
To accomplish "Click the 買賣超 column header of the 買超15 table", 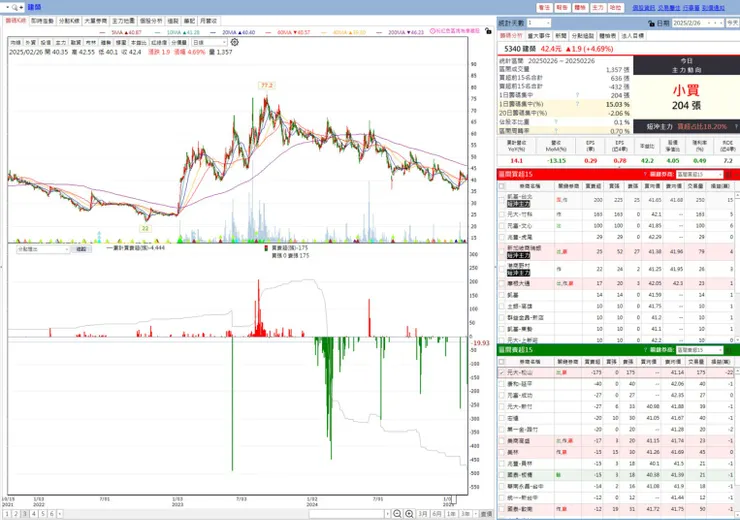I will click(593, 186).
